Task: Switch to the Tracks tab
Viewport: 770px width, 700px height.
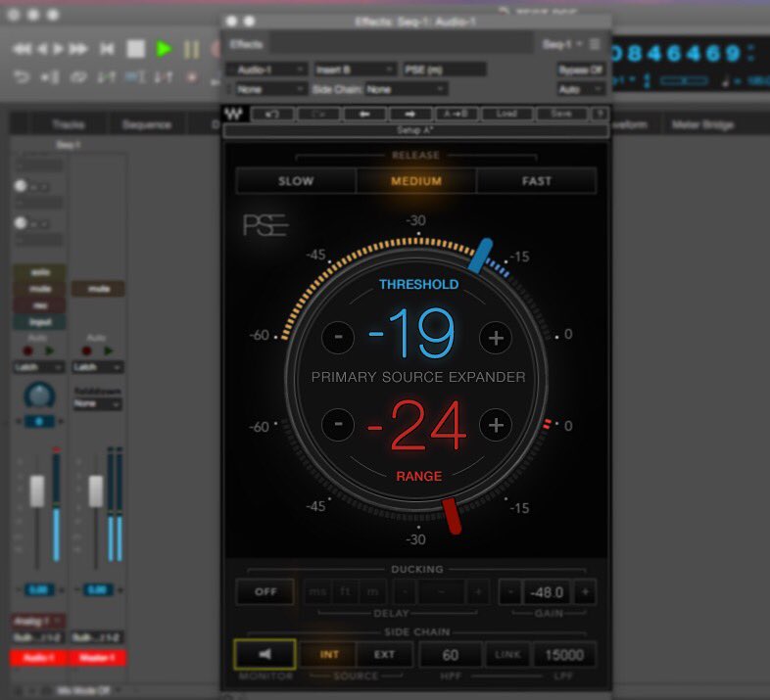Action: click(x=69, y=124)
